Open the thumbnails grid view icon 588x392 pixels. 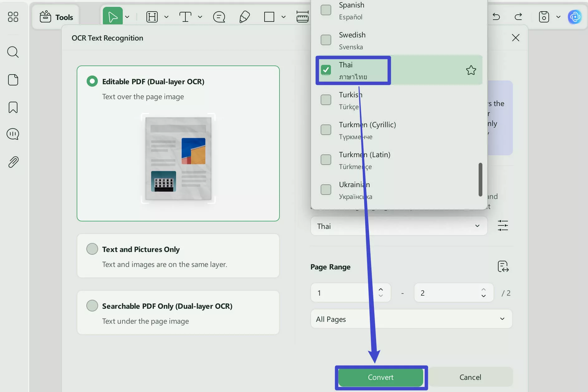tap(13, 17)
